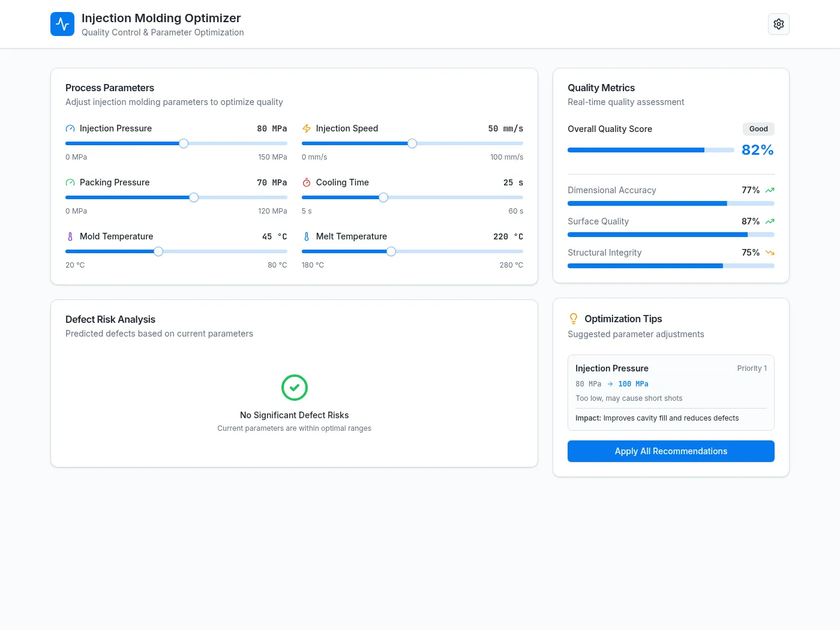Click the Optimization Tips lightbulb icon
The width and height of the screenshot is (840, 630).
point(574,319)
